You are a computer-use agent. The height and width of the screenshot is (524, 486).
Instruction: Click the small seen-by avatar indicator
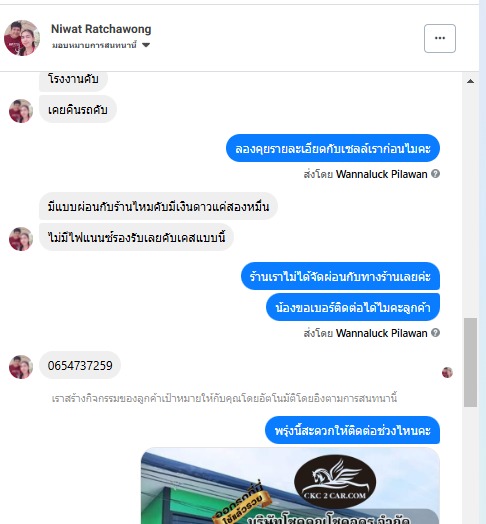[447, 372]
